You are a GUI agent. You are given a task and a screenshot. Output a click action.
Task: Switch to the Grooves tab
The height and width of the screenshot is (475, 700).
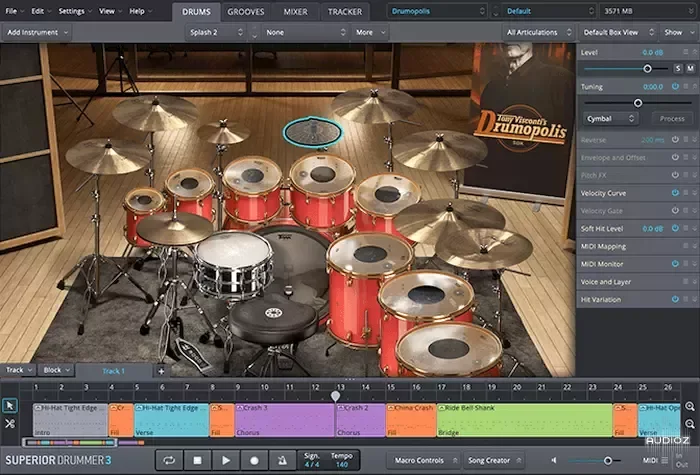tap(246, 12)
